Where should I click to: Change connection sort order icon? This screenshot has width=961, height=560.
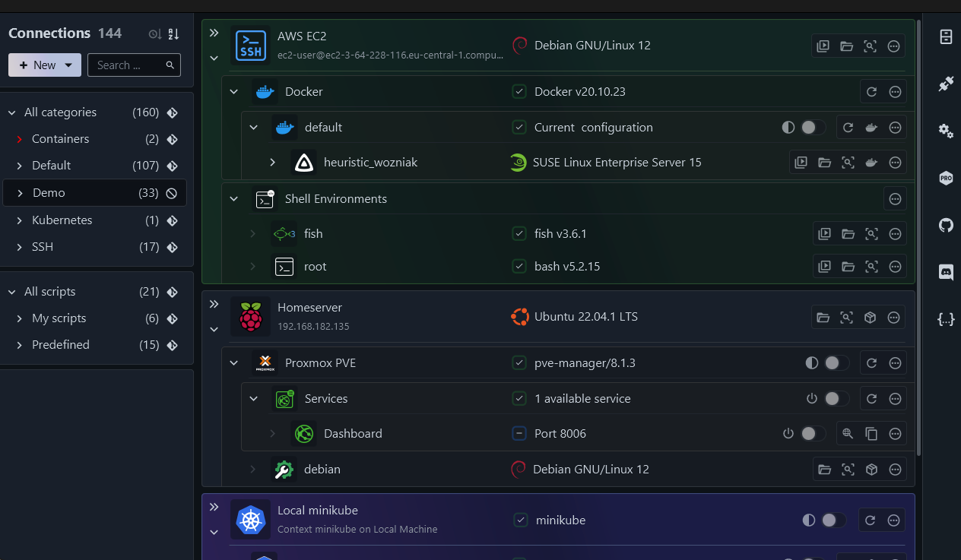tap(173, 34)
